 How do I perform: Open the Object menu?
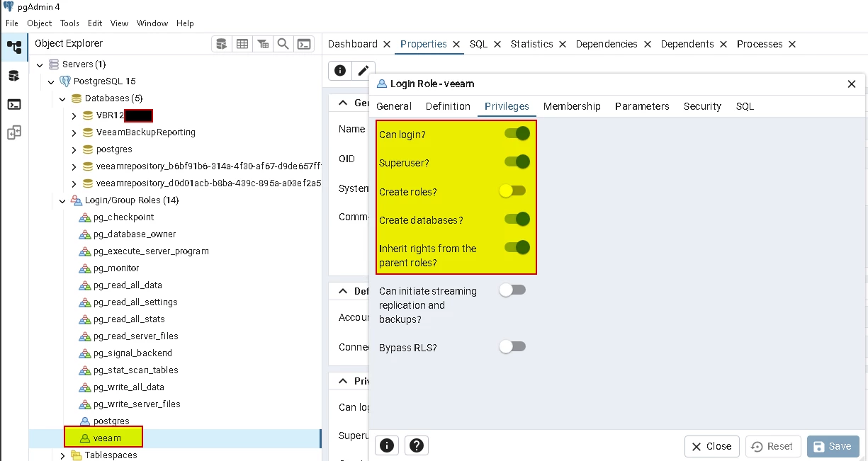(x=40, y=23)
